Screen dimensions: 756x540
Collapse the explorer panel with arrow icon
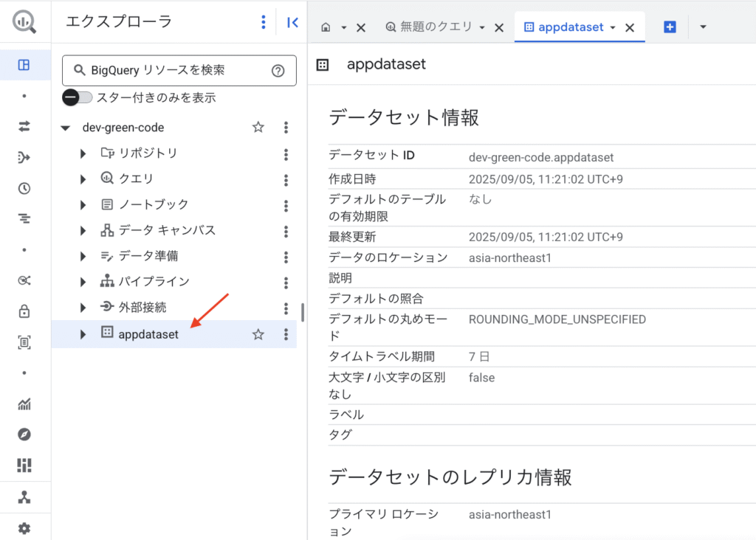(x=292, y=22)
